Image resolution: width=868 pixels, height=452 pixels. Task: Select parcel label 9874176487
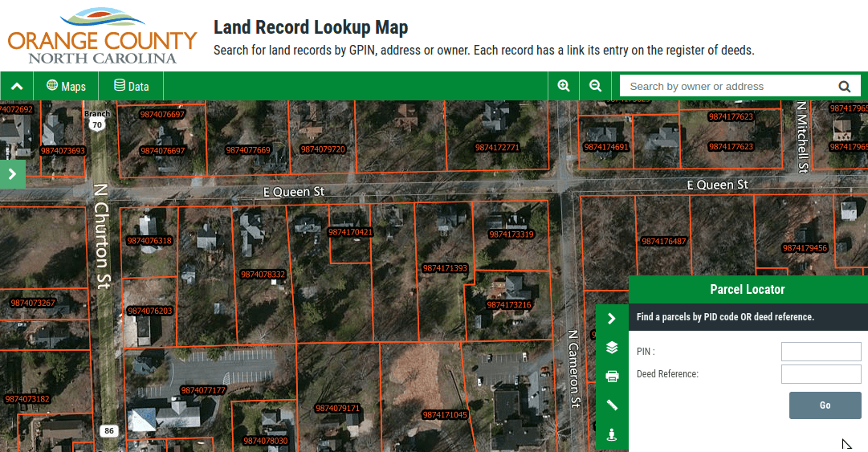(664, 241)
